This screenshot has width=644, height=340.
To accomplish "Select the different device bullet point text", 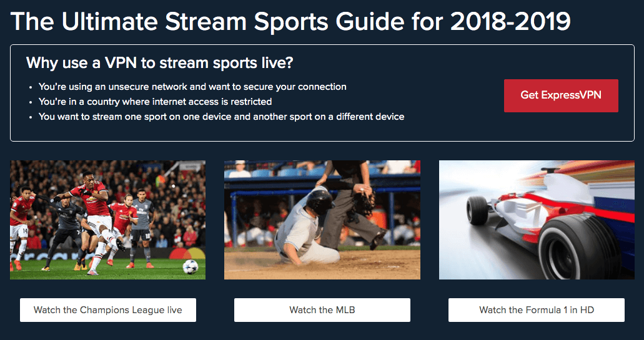I will (221, 117).
